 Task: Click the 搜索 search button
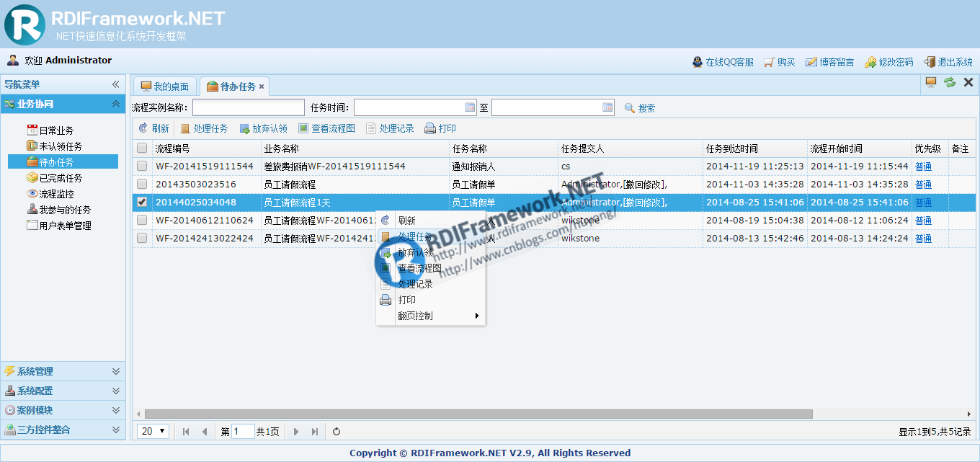640,108
